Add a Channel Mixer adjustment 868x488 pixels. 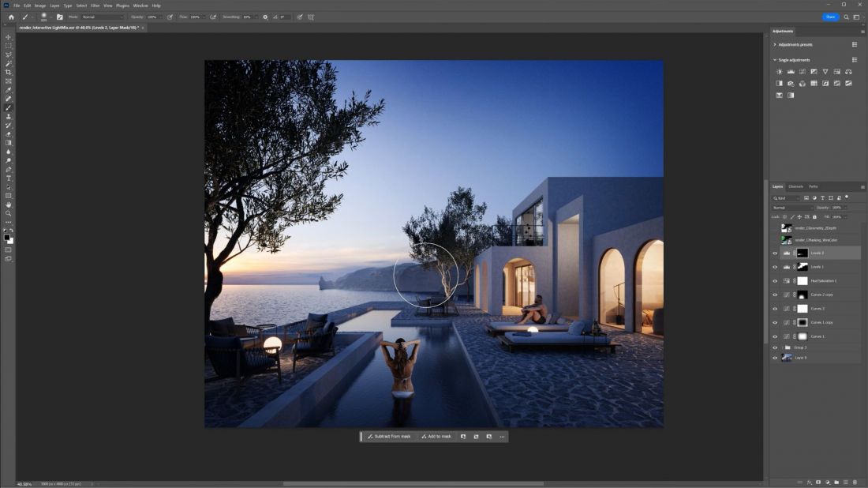coord(803,83)
